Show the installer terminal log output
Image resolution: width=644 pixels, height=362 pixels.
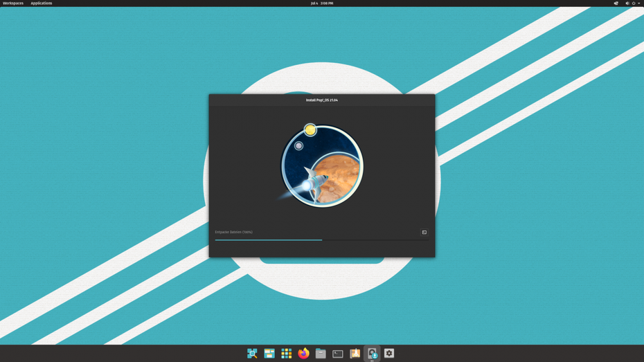tap(424, 233)
